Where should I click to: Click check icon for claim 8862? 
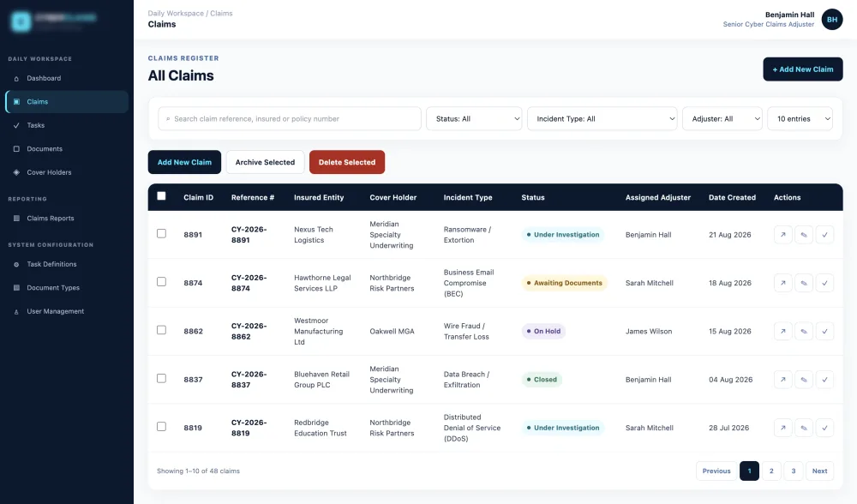(824, 331)
